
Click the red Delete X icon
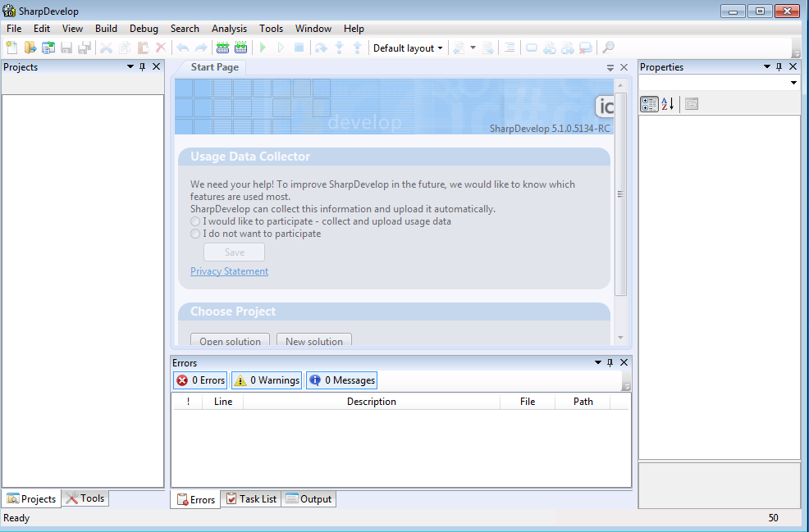tap(161, 48)
